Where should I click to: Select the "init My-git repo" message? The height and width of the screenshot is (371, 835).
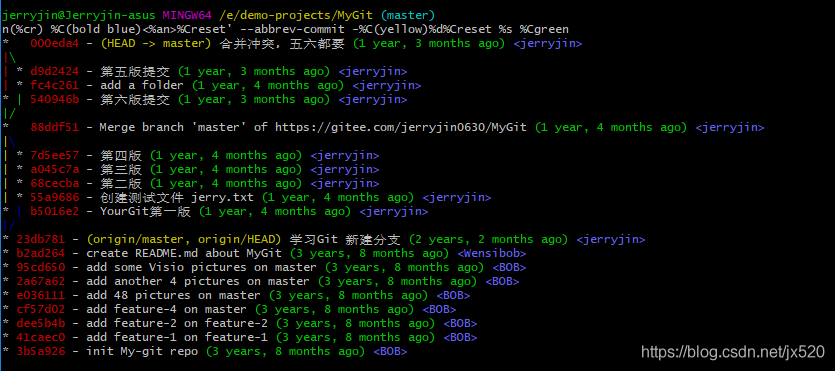click(142, 352)
